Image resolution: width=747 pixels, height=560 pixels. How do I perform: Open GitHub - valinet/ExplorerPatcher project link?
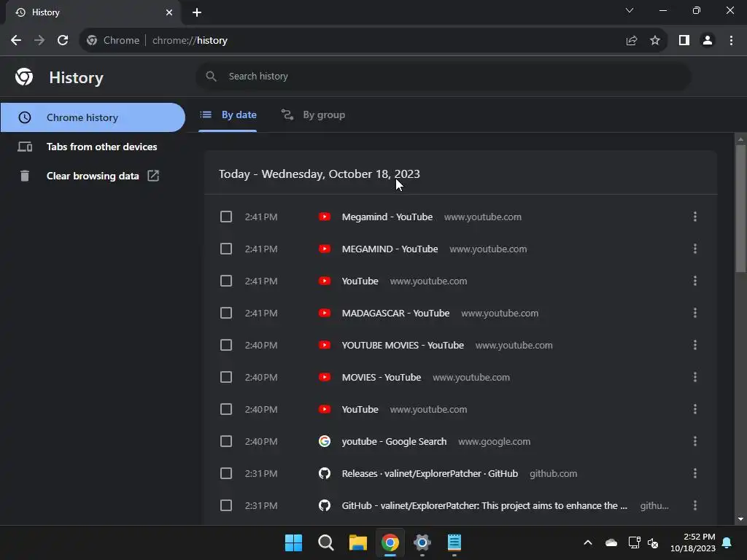tap(484, 505)
